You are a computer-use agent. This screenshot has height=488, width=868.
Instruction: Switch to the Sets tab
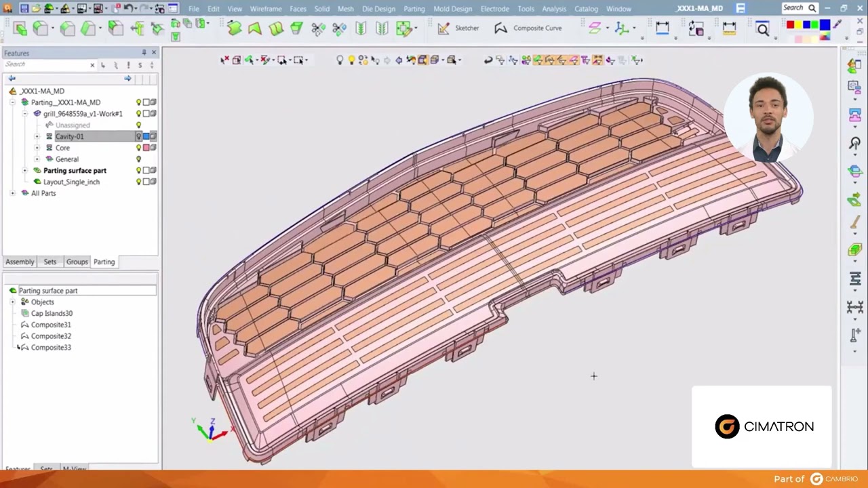[50, 262]
